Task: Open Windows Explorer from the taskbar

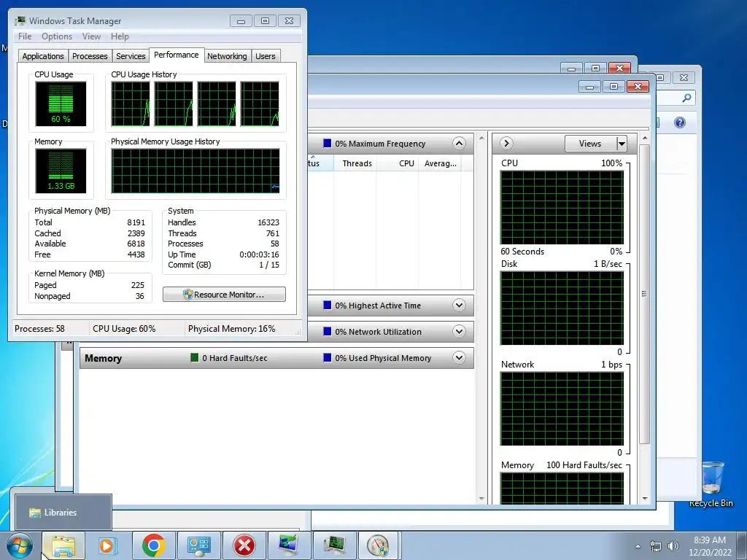Action: tap(63, 545)
